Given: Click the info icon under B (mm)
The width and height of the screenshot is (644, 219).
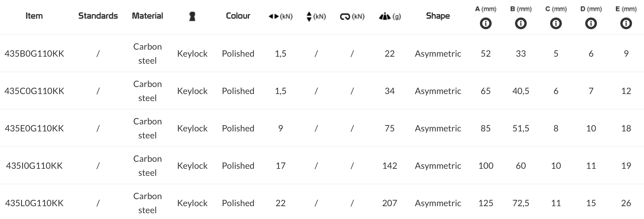Looking at the screenshot, I should 521,23.
